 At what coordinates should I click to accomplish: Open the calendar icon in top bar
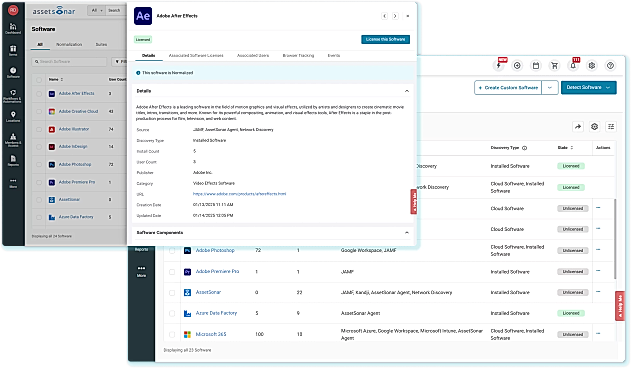pos(536,65)
